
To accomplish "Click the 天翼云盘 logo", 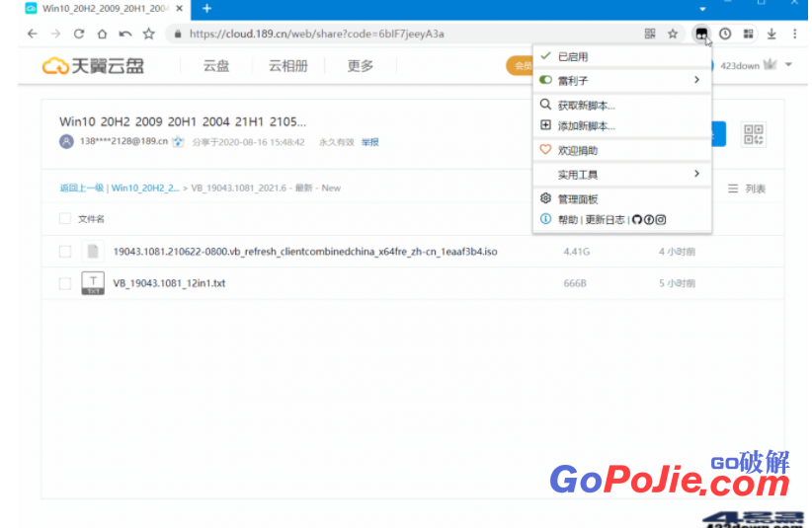I will [x=93, y=66].
